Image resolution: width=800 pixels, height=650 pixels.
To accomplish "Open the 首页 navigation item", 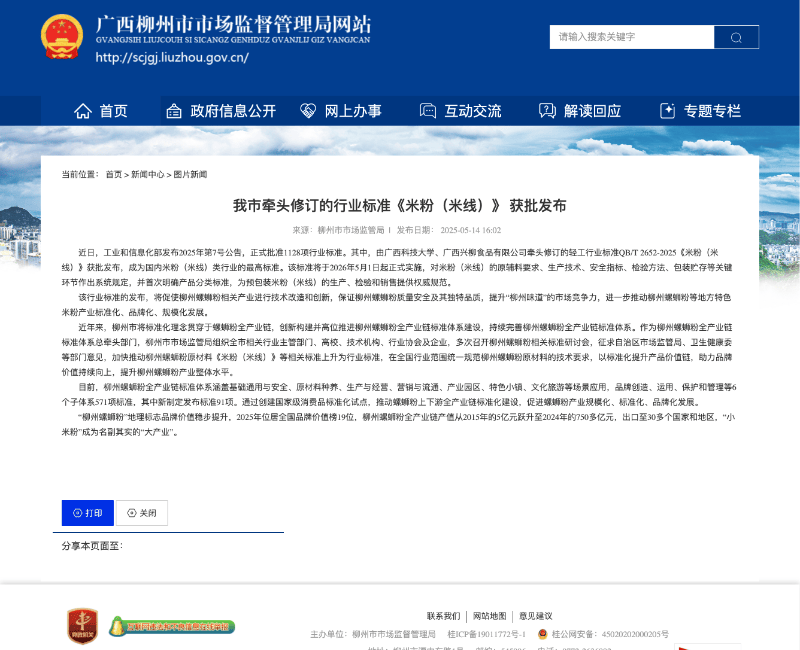I will pos(101,111).
